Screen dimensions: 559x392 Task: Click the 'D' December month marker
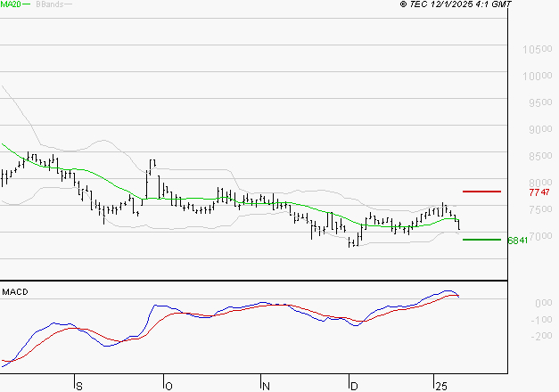pyautogui.click(x=354, y=386)
